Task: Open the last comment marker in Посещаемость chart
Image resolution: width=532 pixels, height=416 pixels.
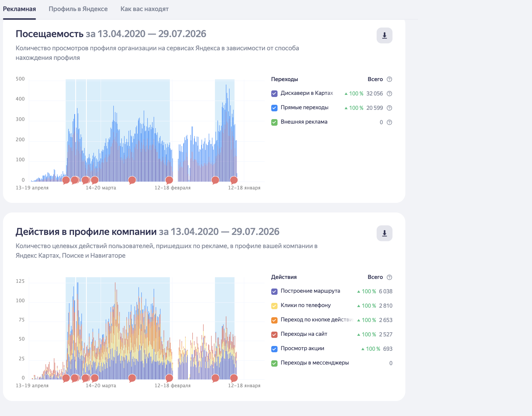Action: coord(234,180)
